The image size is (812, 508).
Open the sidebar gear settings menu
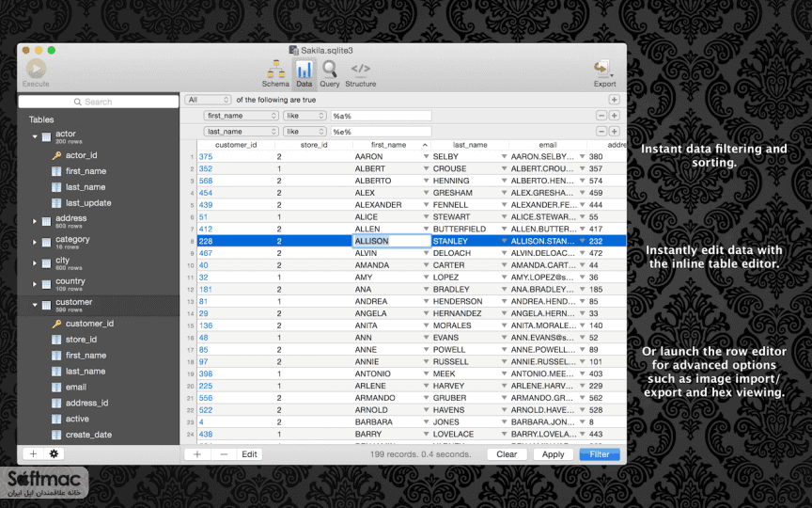tap(54, 454)
